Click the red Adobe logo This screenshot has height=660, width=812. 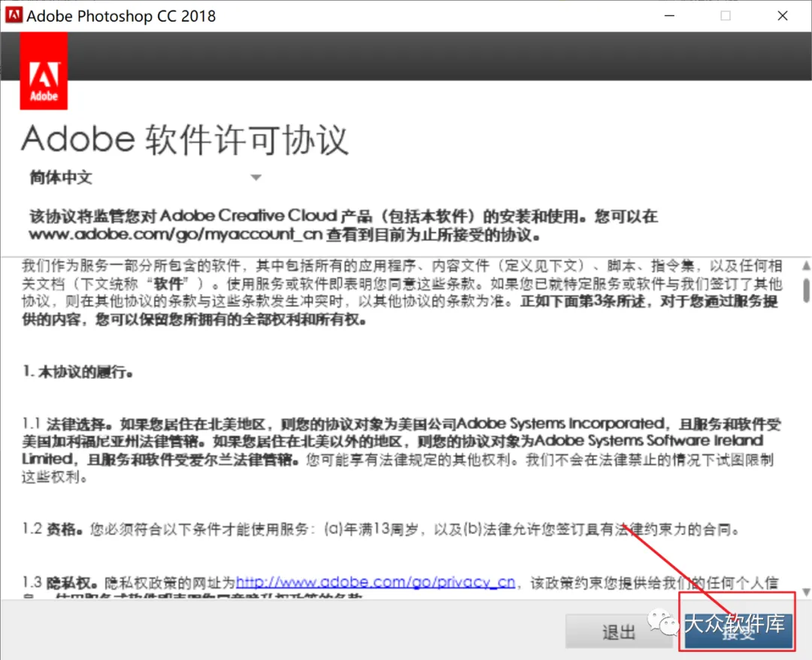pos(44,71)
